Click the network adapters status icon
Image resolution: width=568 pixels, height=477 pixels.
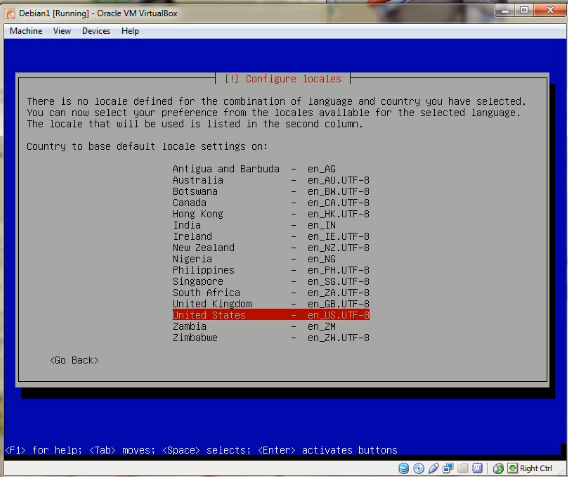point(448,468)
